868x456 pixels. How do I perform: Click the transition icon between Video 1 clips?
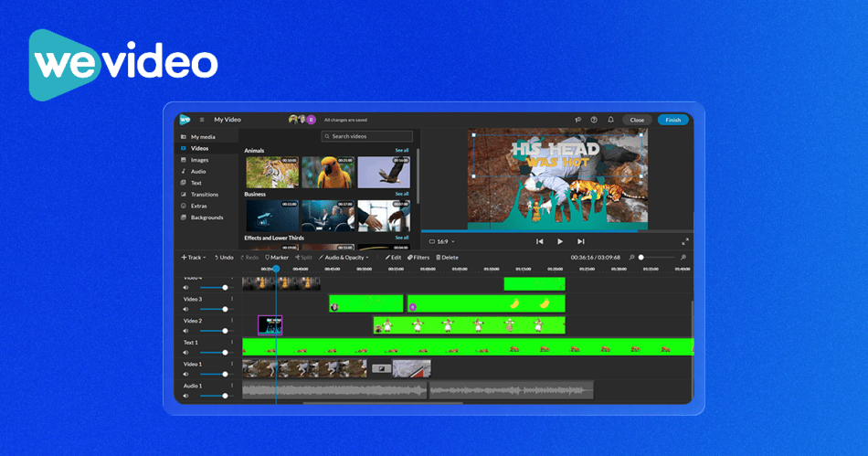coord(380,368)
